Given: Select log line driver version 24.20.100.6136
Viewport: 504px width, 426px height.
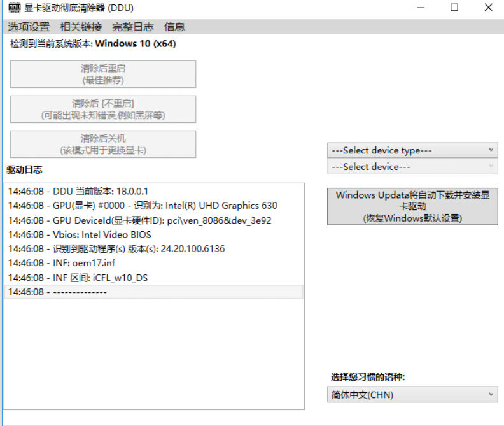Looking at the screenshot, I should [x=153, y=249].
